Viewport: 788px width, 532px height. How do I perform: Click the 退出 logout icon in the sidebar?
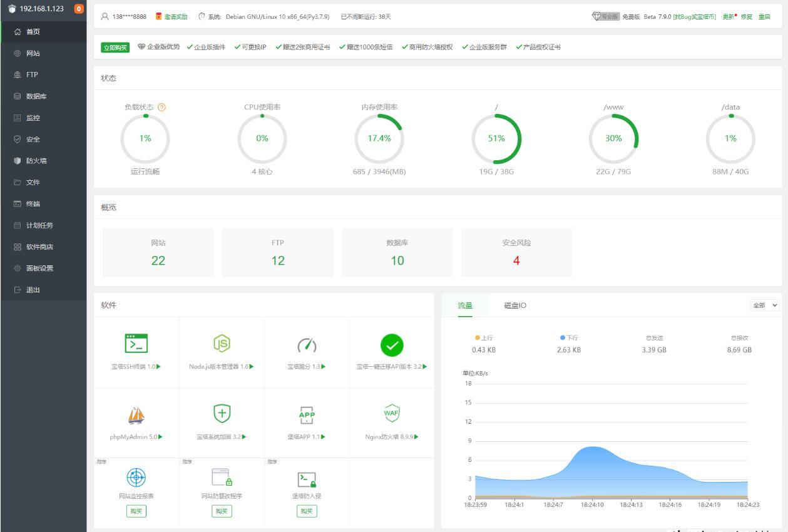tap(17, 290)
